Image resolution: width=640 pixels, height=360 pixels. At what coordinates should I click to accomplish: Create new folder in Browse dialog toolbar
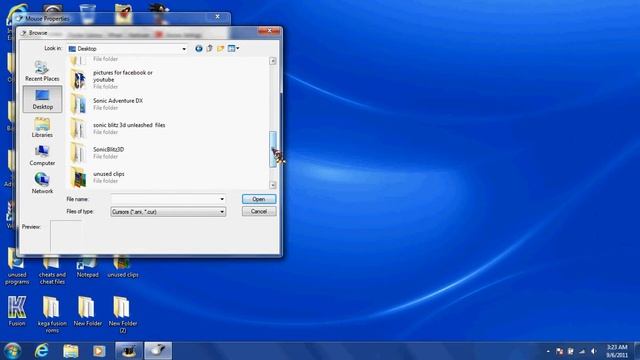pyautogui.click(x=220, y=49)
